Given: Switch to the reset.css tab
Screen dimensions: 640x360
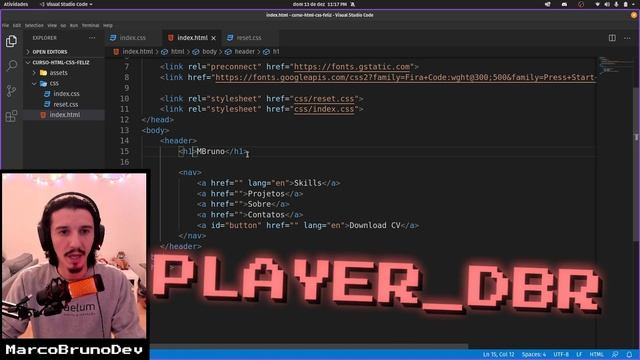Looking at the screenshot, I should (x=250, y=38).
